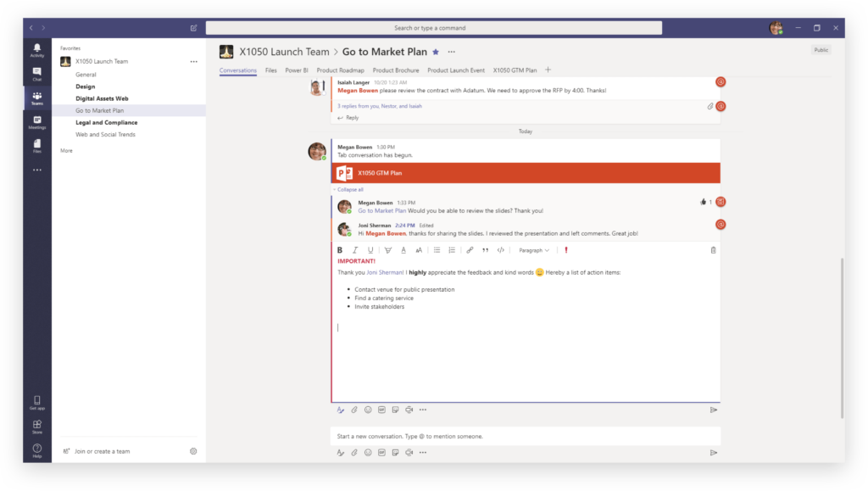Select the Legal and Compliance channel
This screenshot has width=868, height=491.
[106, 122]
